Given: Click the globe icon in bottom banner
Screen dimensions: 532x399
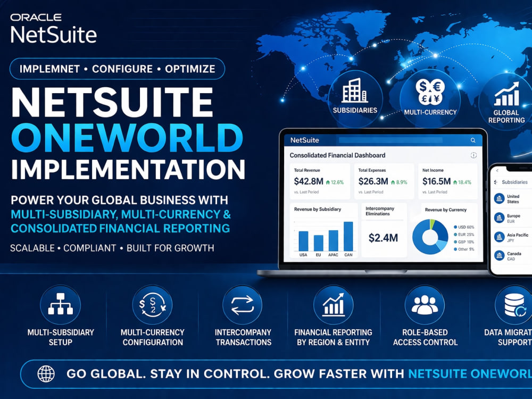Looking at the screenshot, I should [46, 374].
